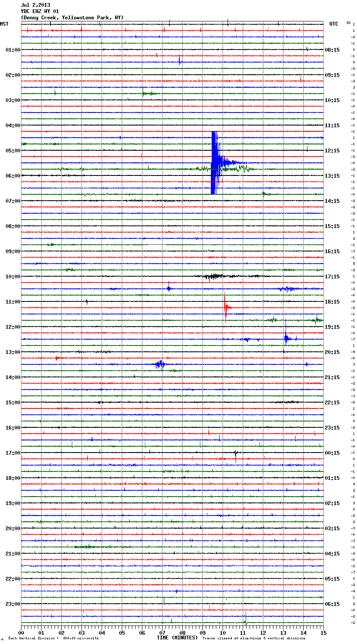Click the 08:15 UTC time label

[x=332, y=50]
